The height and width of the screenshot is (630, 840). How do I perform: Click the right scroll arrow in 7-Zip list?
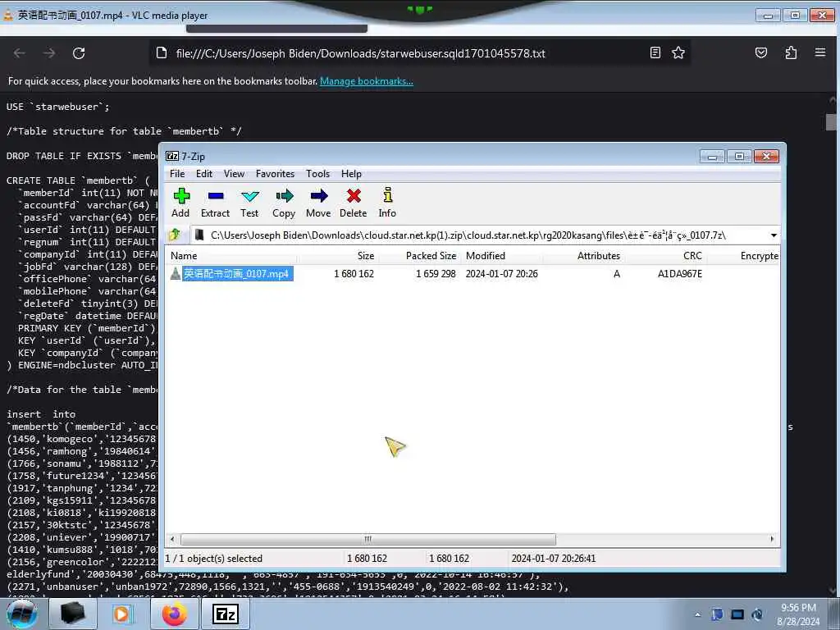[x=772, y=539]
